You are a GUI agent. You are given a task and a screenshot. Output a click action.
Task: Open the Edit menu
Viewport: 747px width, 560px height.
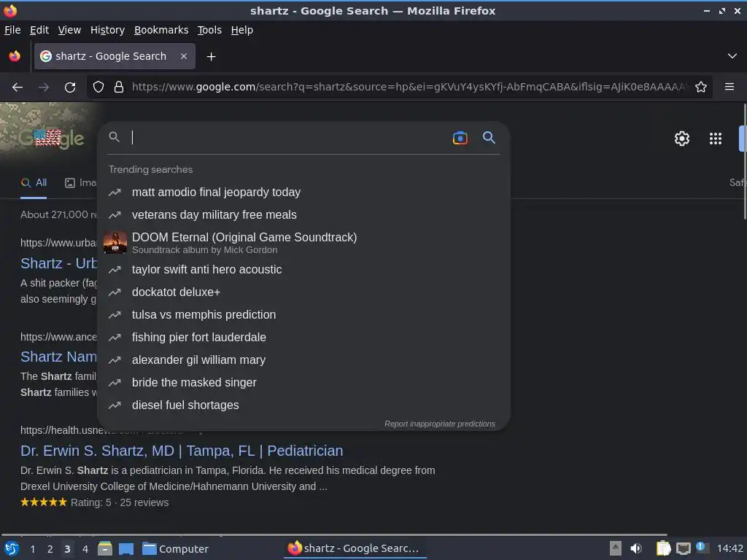pyautogui.click(x=39, y=30)
